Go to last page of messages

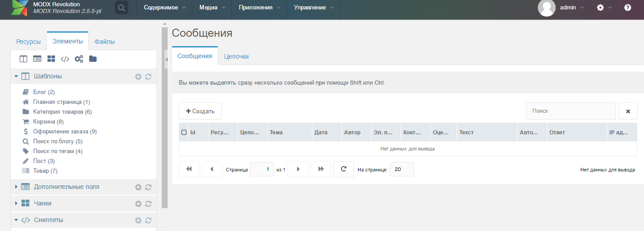(321, 169)
